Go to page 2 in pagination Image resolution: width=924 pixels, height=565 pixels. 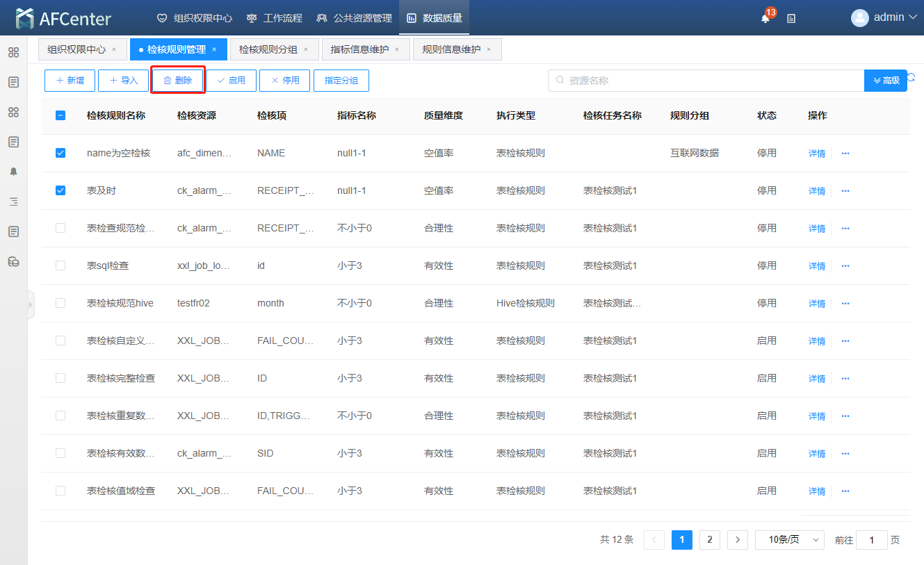(709, 540)
